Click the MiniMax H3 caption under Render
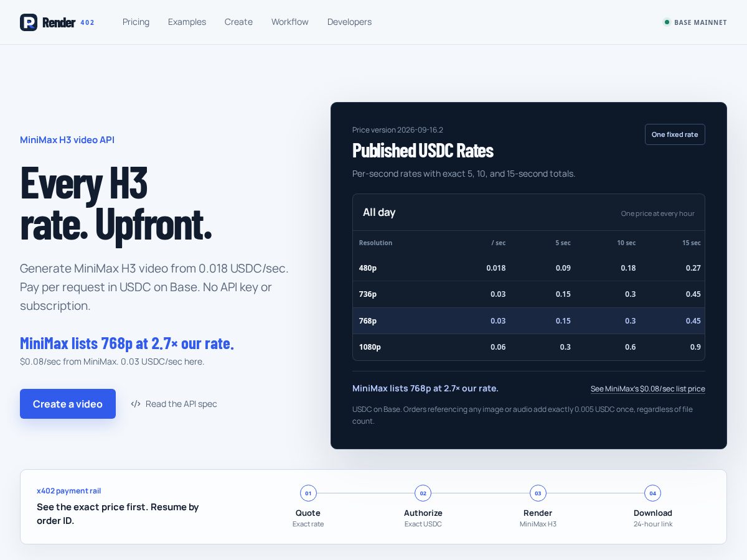 pyautogui.click(x=538, y=524)
